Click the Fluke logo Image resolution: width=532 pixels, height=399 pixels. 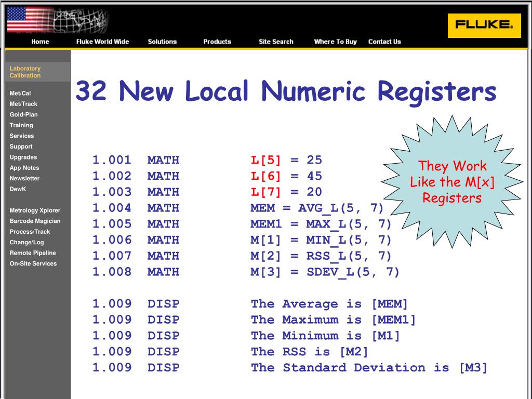click(x=484, y=25)
